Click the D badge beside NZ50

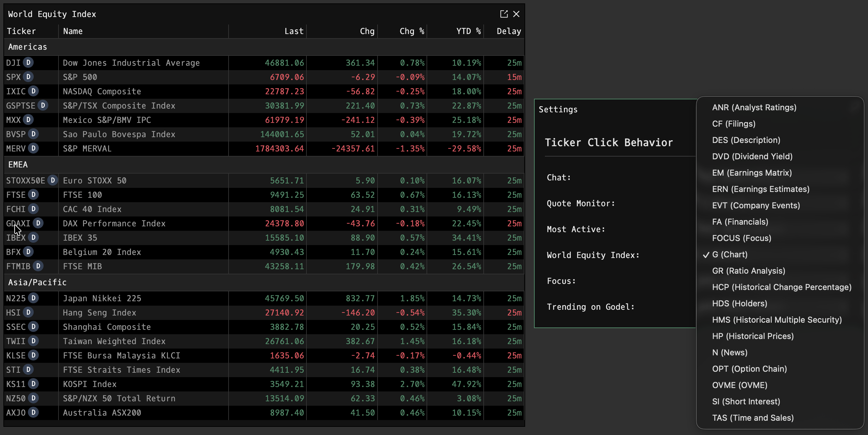[x=33, y=398]
